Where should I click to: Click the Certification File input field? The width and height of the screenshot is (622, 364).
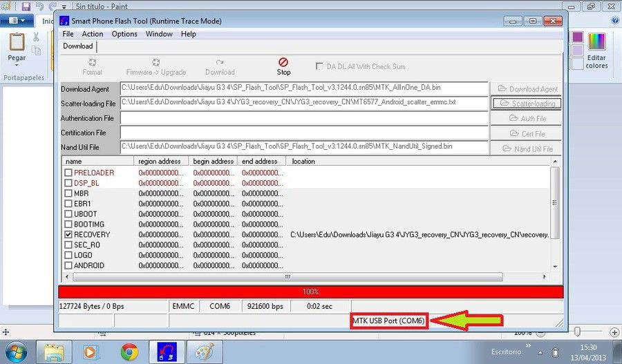304,133
